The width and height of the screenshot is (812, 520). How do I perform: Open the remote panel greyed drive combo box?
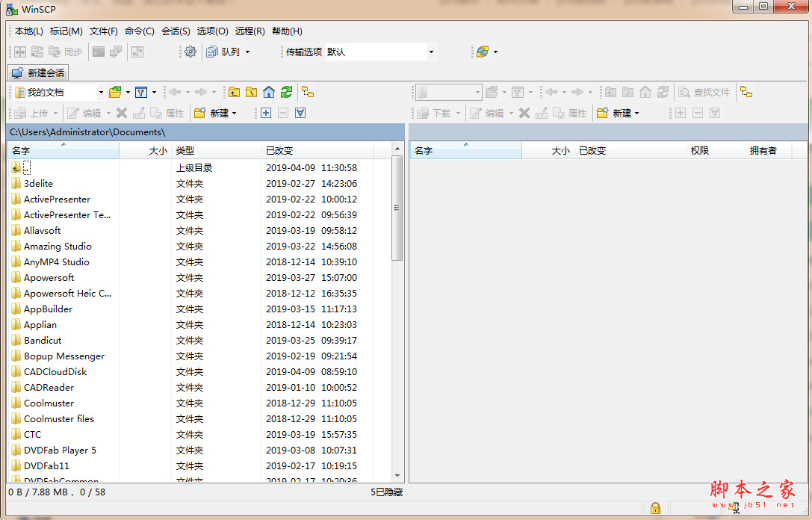448,92
